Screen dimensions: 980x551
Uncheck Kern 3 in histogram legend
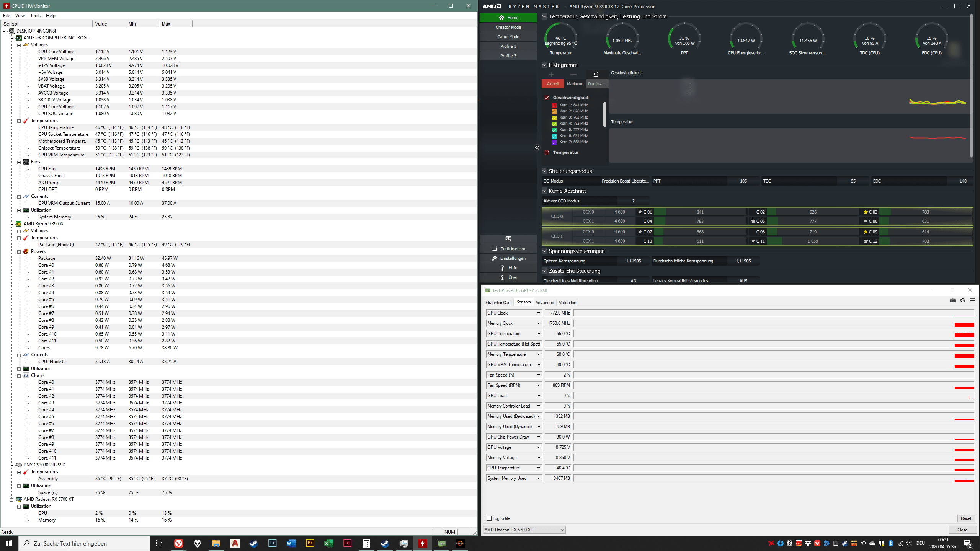pyautogui.click(x=554, y=117)
